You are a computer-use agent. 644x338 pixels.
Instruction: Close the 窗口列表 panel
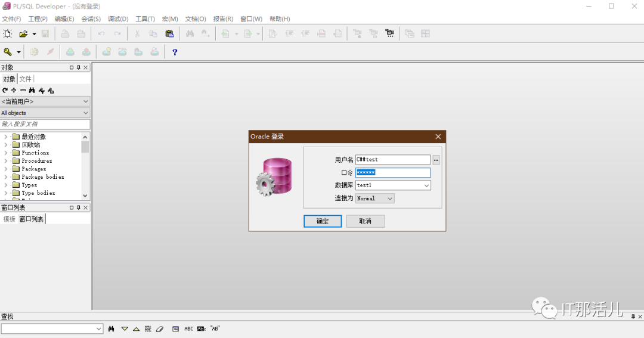click(86, 207)
